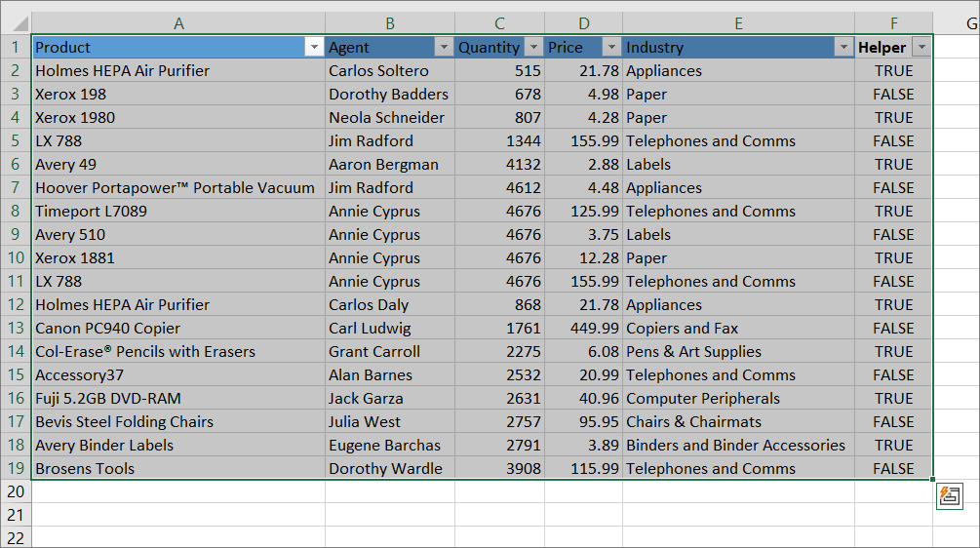This screenshot has height=548, width=980.
Task: Select industry cell Copiers and Fax
Action: pyautogui.click(x=739, y=328)
